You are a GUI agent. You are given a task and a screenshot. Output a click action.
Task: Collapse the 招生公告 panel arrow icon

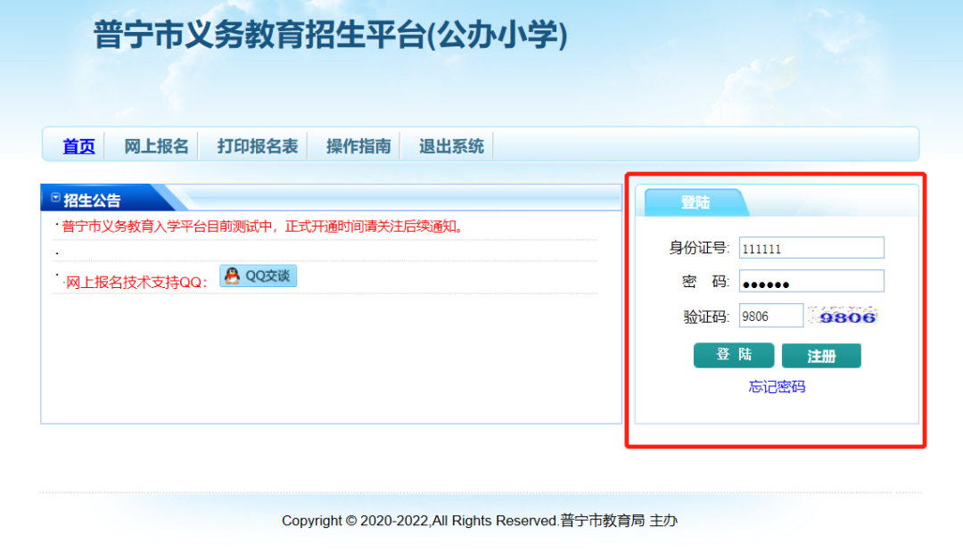[x=55, y=198]
